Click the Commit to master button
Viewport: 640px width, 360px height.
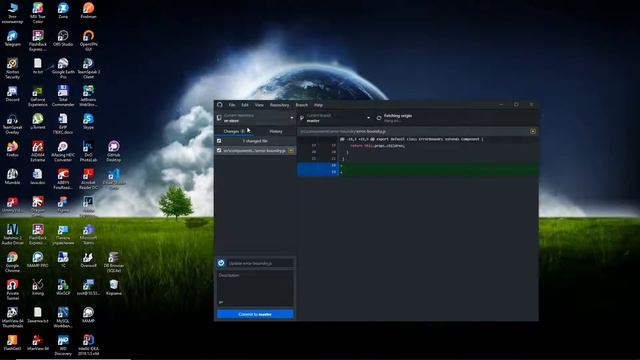coord(255,314)
